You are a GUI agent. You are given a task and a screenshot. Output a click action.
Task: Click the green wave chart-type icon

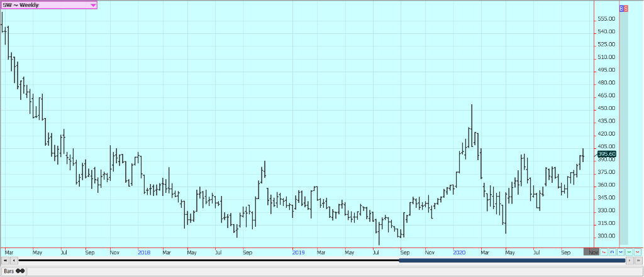[x=629, y=252]
